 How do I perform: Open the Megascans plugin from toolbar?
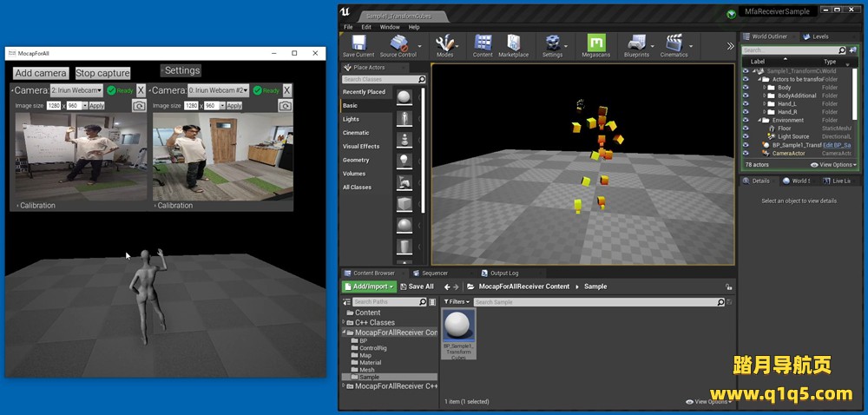point(595,44)
